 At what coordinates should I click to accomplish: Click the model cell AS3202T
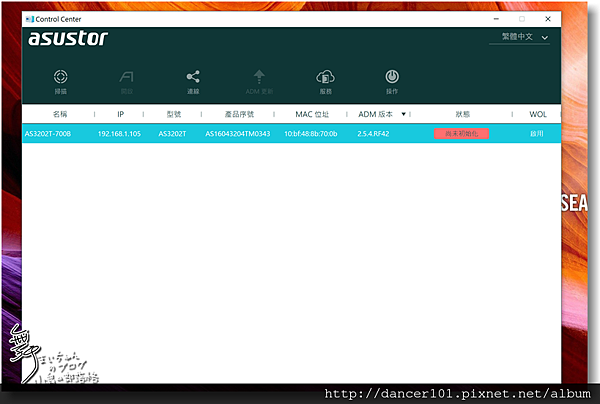172,134
